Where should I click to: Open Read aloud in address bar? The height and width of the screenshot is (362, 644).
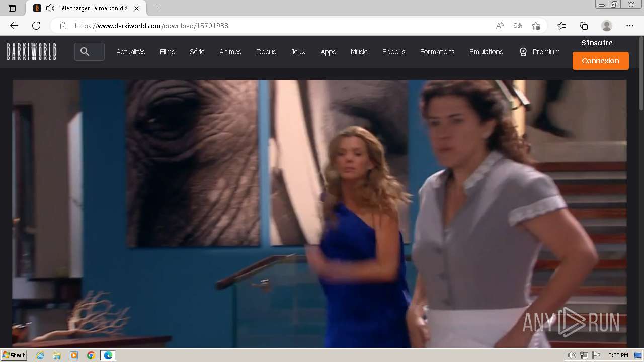coord(500,26)
